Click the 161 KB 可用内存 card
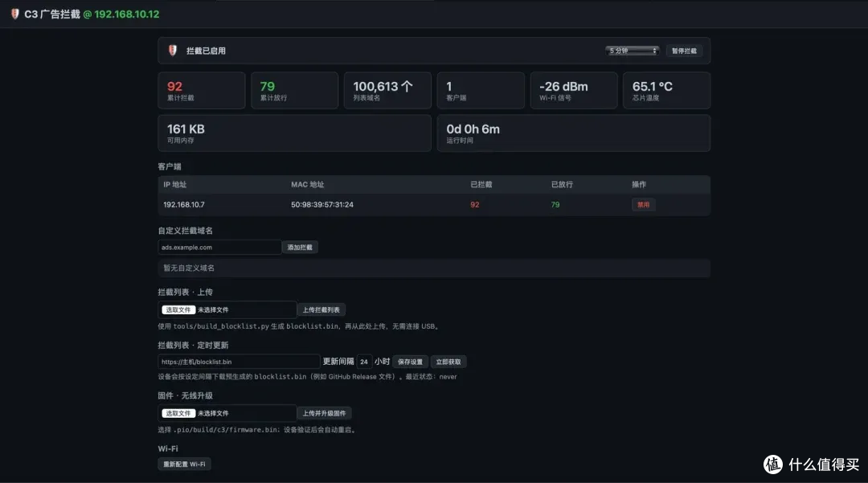Image resolution: width=868 pixels, height=483 pixels. 294,133
